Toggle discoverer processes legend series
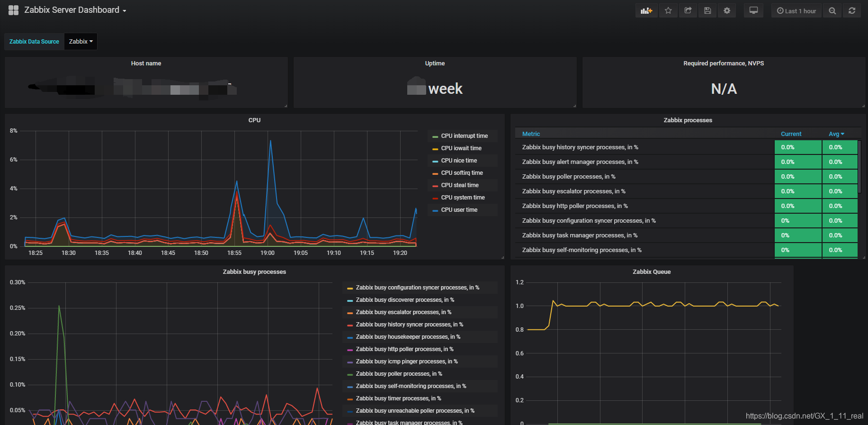Screen dimensions: 868x425 tap(405, 300)
